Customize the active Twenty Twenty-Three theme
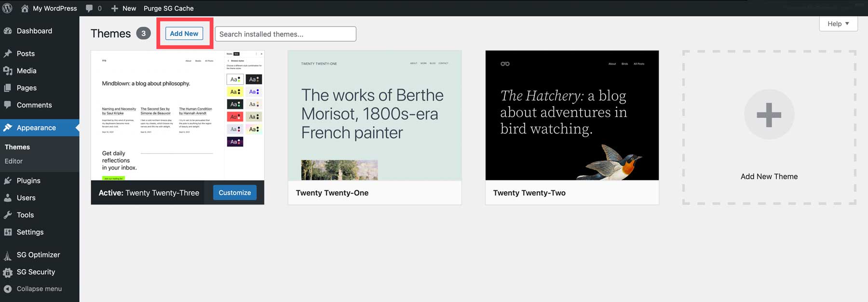 coord(235,193)
